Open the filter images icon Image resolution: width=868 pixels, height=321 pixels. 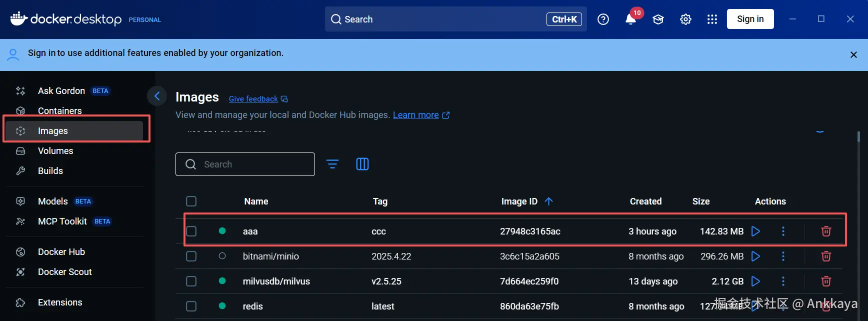(332, 164)
